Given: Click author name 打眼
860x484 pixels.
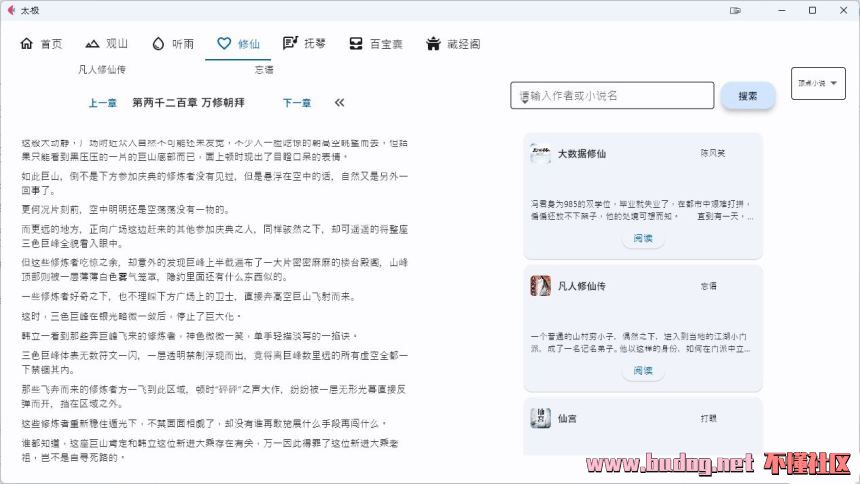Looking at the screenshot, I should pyautogui.click(x=708, y=418).
